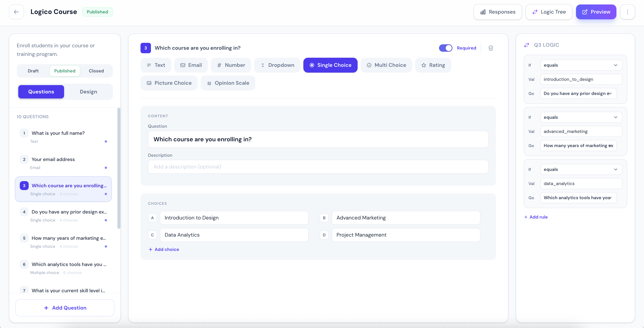Switch to the Closed filter
Viewport: 644px width, 328px height.
tap(96, 71)
